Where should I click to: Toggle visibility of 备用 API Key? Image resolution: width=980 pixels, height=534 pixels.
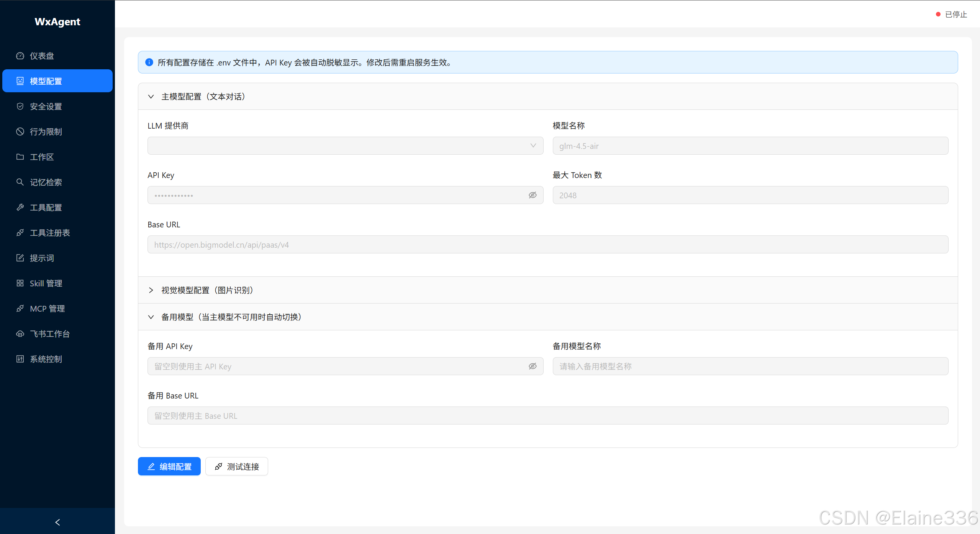point(533,366)
